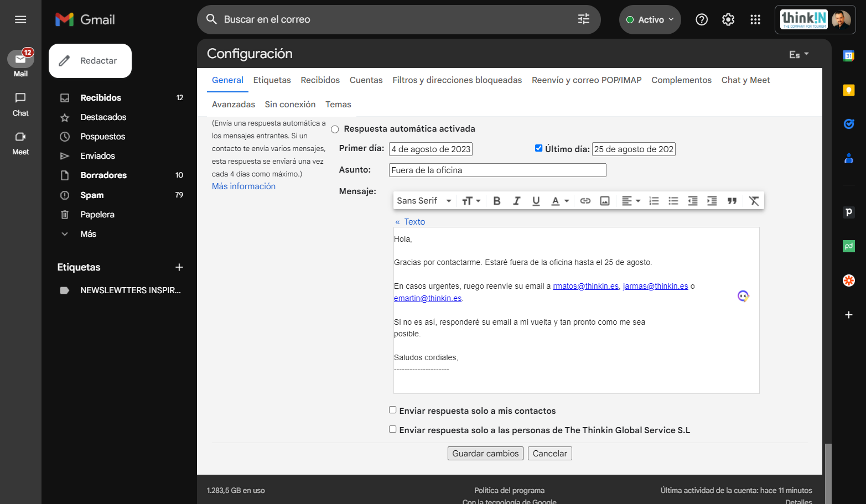Create a bulleted list
The width and height of the screenshot is (866, 504).
[673, 201]
